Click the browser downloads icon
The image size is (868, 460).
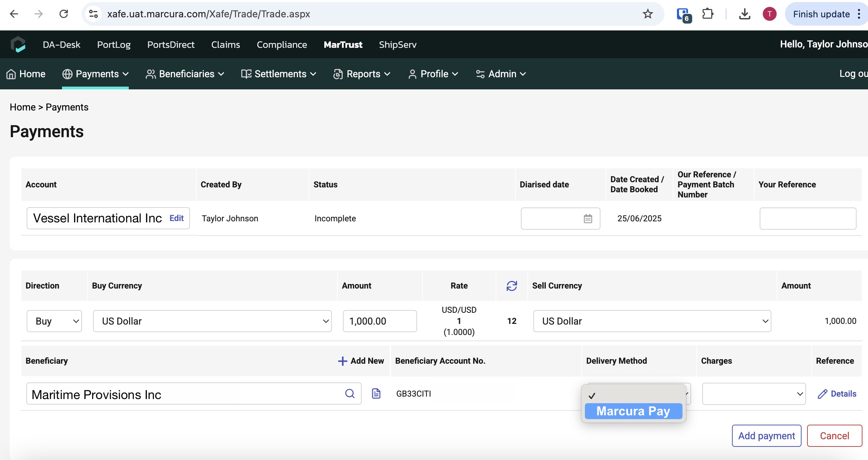point(745,14)
